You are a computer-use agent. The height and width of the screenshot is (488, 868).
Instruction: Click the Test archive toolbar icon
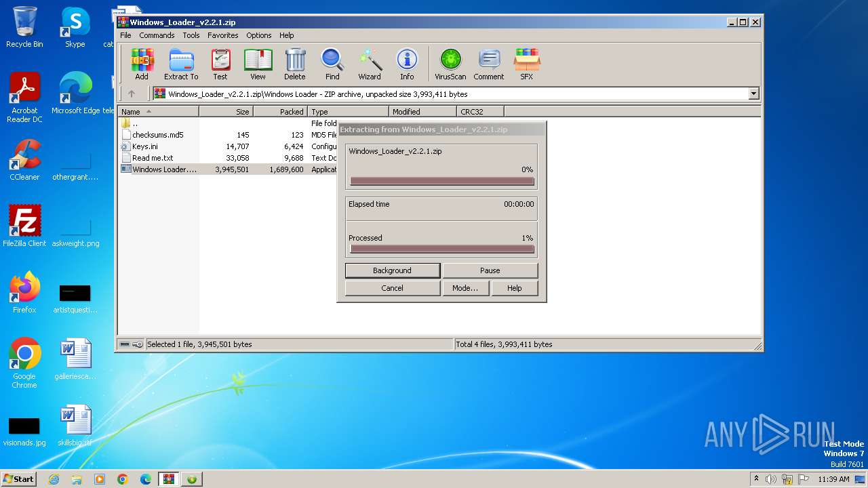[x=220, y=64]
